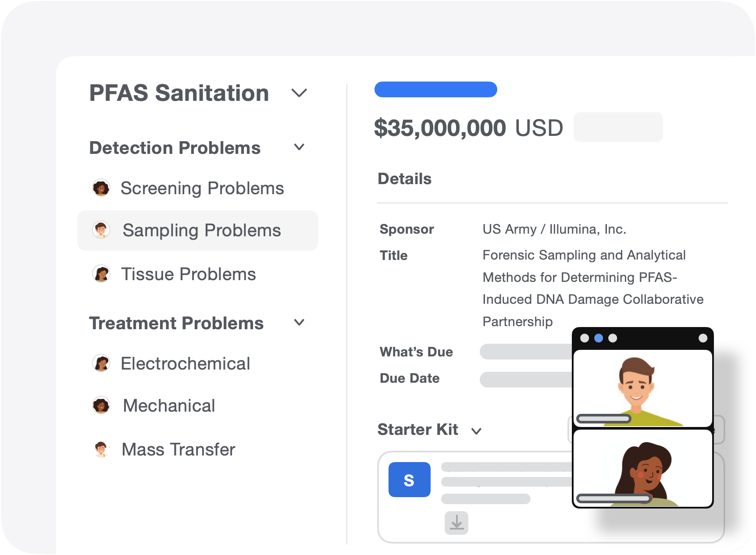Collapse the Detection Problems section
Viewport: 756px width, 555px height.
pyautogui.click(x=299, y=147)
